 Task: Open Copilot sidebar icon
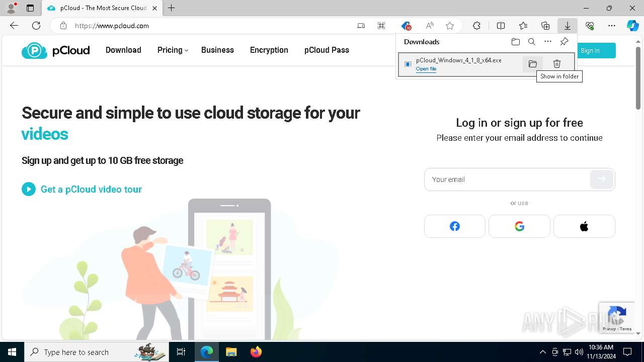(632, 26)
